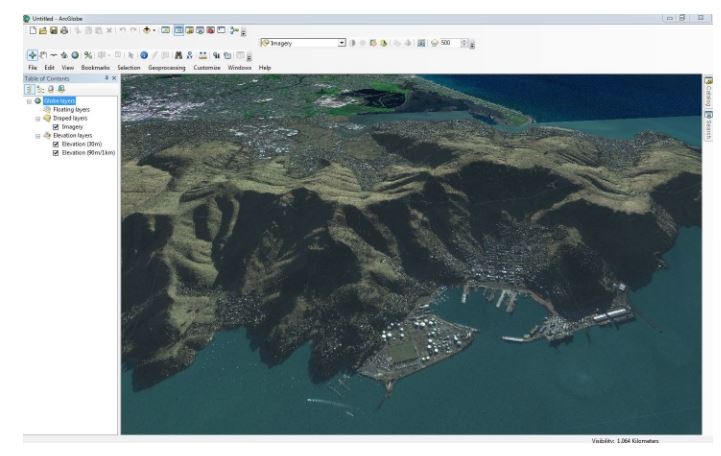Image resolution: width=721 pixels, height=456 pixels.
Task: Select the Elevation layers group
Action: (73, 136)
